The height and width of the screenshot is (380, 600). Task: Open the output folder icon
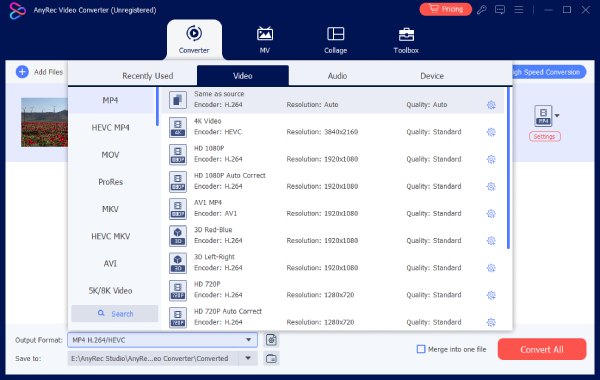(271, 359)
